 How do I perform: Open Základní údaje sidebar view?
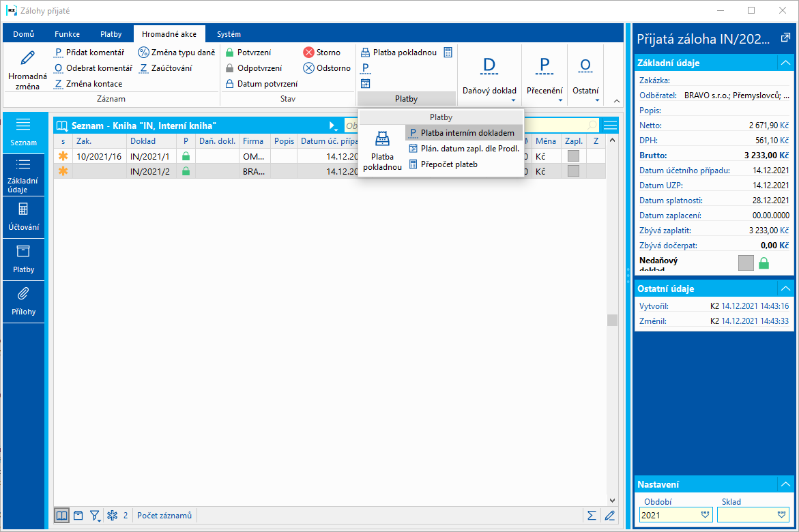tap(23, 175)
